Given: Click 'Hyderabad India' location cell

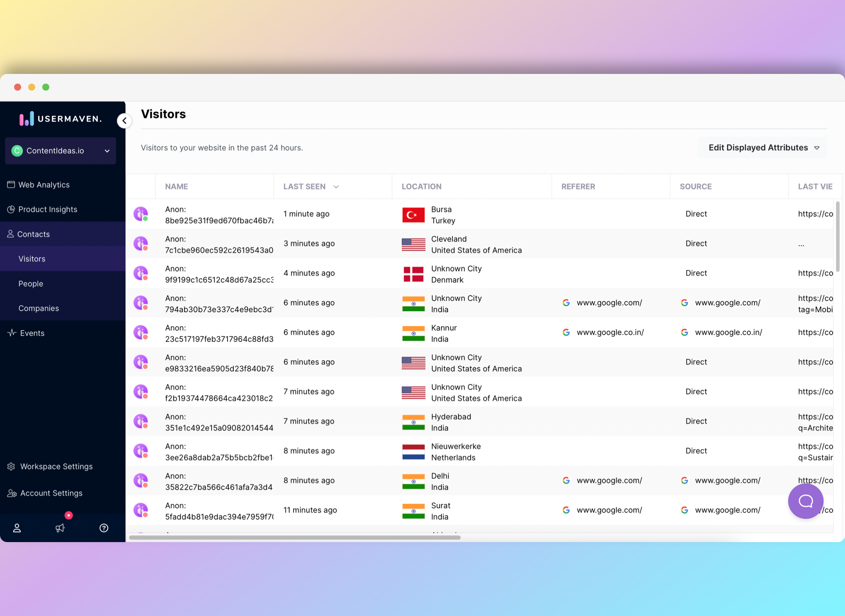Looking at the screenshot, I should (451, 422).
